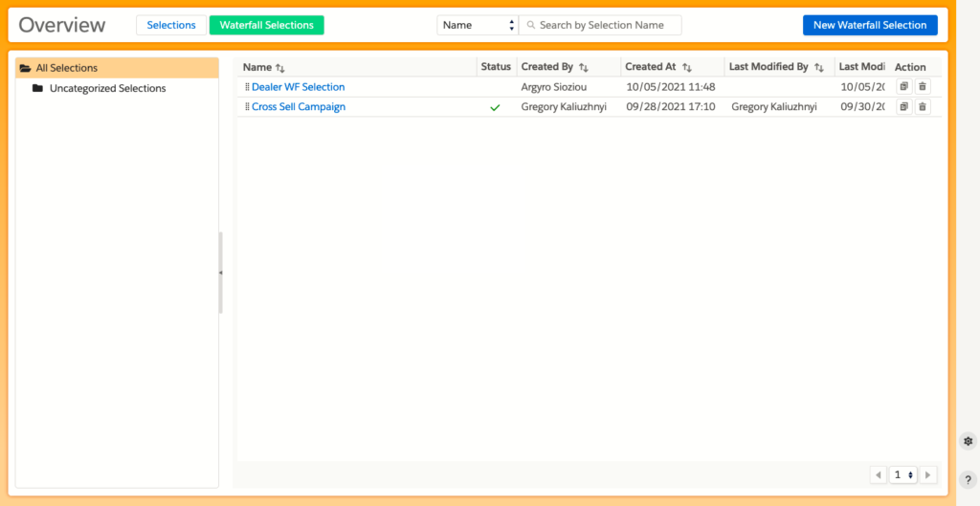Collapse the left folder panel
This screenshot has height=506, width=980.
(220, 273)
